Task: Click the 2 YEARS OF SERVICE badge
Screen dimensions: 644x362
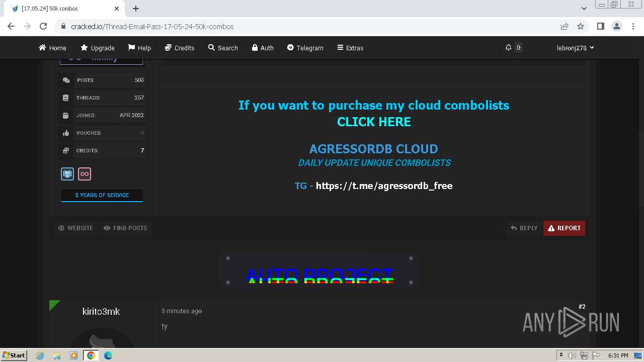Action: (102, 195)
